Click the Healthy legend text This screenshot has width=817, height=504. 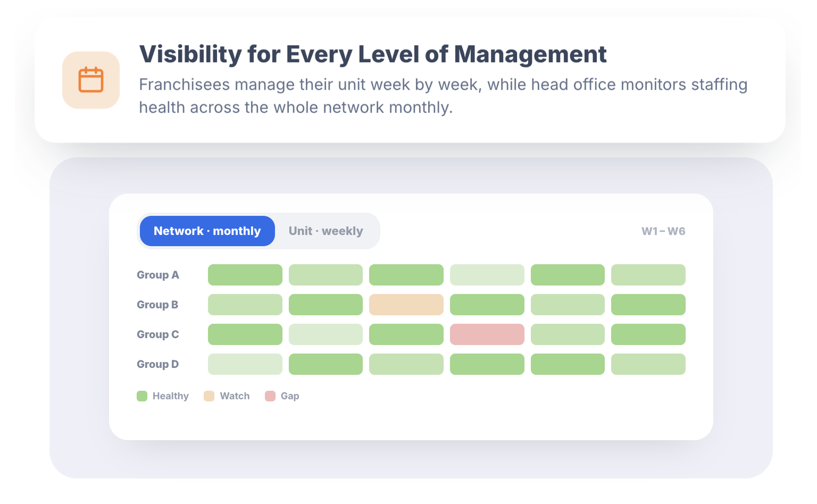171,396
